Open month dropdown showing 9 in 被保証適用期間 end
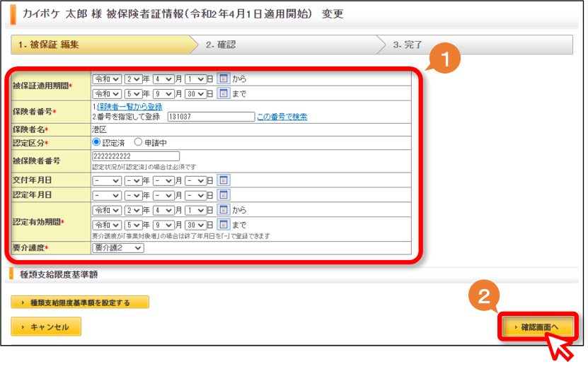 (163, 93)
